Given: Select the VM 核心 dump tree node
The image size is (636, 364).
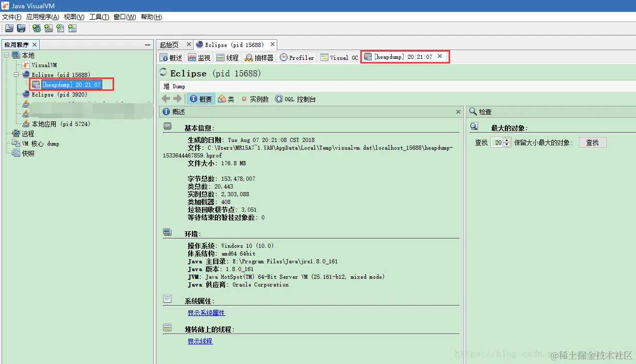Looking at the screenshot, I should (x=40, y=144).
